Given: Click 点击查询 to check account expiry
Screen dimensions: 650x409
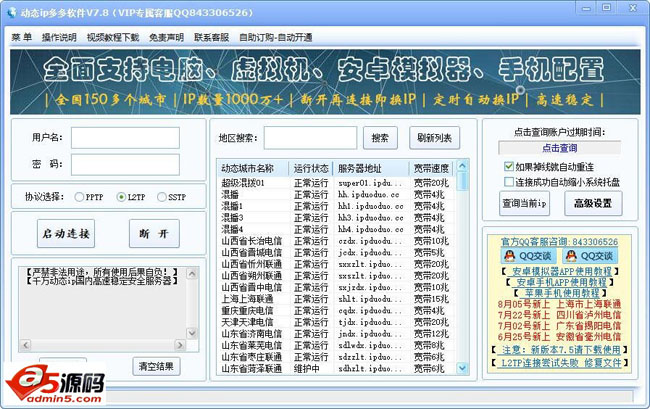Looking at the screenshot, I should [x=560, y=148].
